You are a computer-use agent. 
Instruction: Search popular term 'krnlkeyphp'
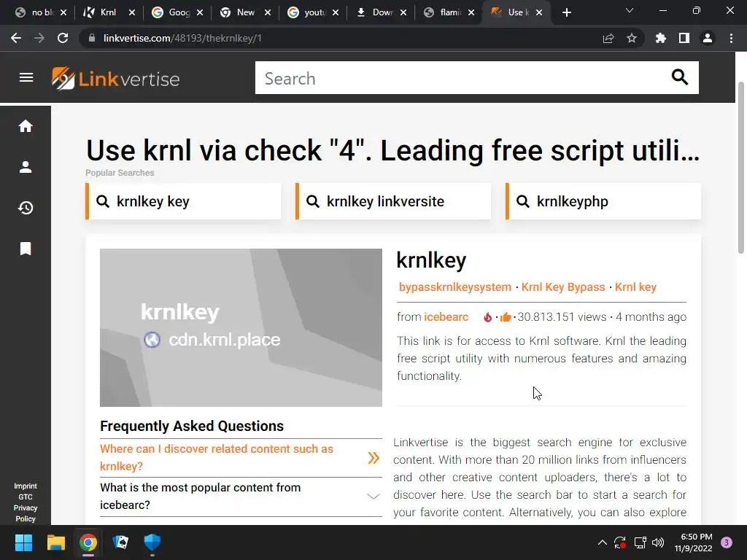(x=603, y=201)
